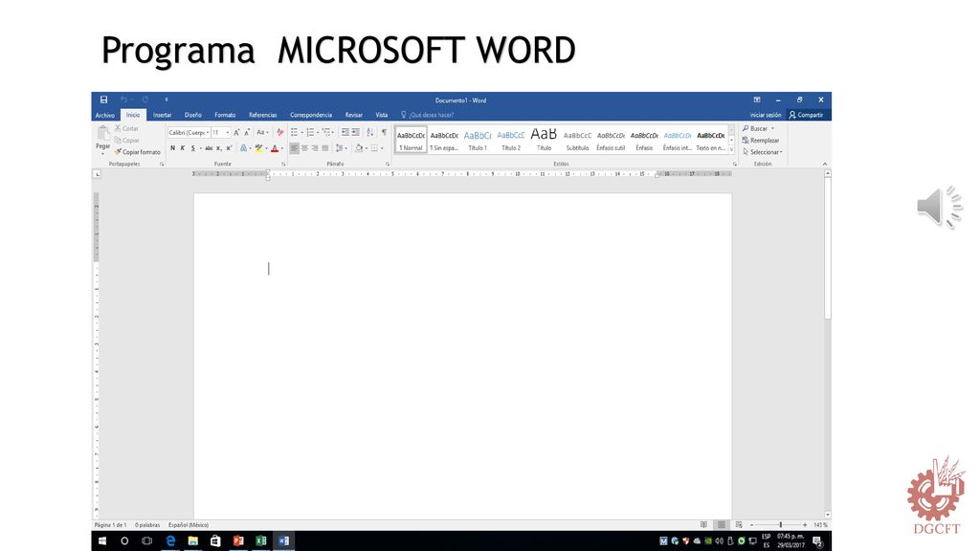Decrease font size with smaller A icon
Screen dimensions: 980x551
tap(247, 132)
